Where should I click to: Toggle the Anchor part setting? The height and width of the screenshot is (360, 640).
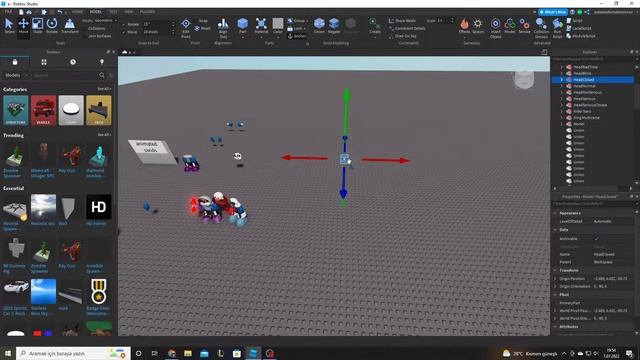(297, 36)
